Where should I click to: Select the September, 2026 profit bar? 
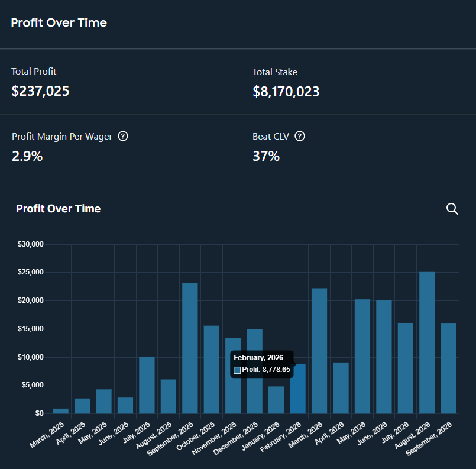(x=449, y=368)
